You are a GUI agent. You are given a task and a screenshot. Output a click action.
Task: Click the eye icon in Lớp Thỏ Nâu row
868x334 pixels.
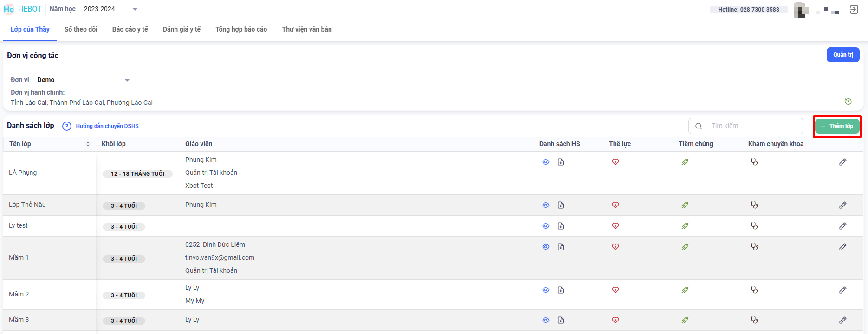546,205
